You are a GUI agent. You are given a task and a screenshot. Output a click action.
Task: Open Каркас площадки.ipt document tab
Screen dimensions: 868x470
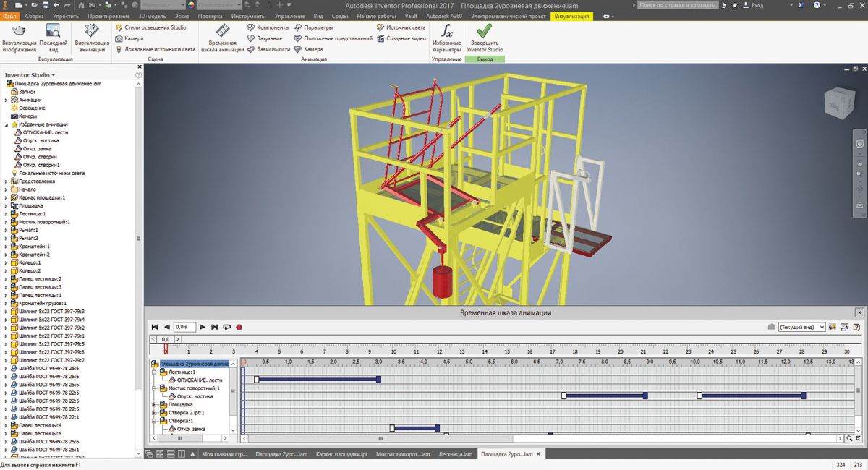click(x=342, y=454)
